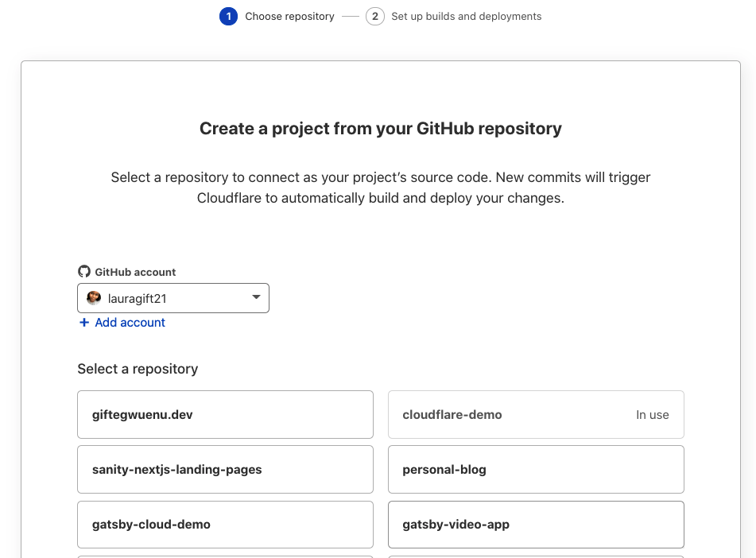Image resolution: width=756 pixels, height=558 pixels.
Task: Click the cloudflare-demo repository card
Action: 535,414
